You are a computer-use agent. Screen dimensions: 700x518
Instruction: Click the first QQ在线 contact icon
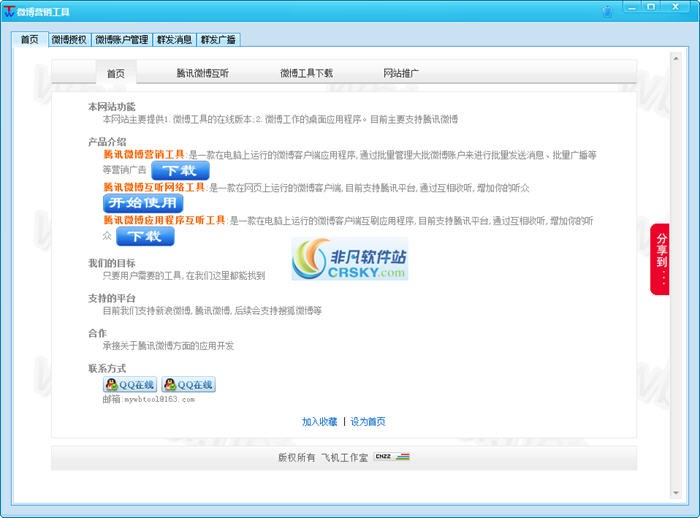[x=130, y=384]
